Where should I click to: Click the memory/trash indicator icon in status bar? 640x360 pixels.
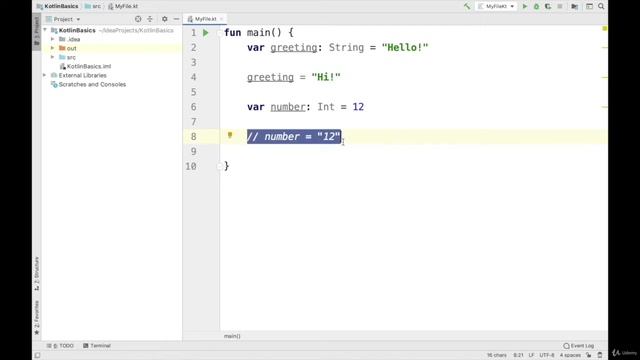tap(600, 355)
